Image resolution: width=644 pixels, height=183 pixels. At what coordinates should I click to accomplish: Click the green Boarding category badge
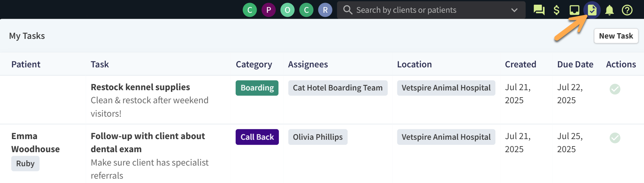257,88
